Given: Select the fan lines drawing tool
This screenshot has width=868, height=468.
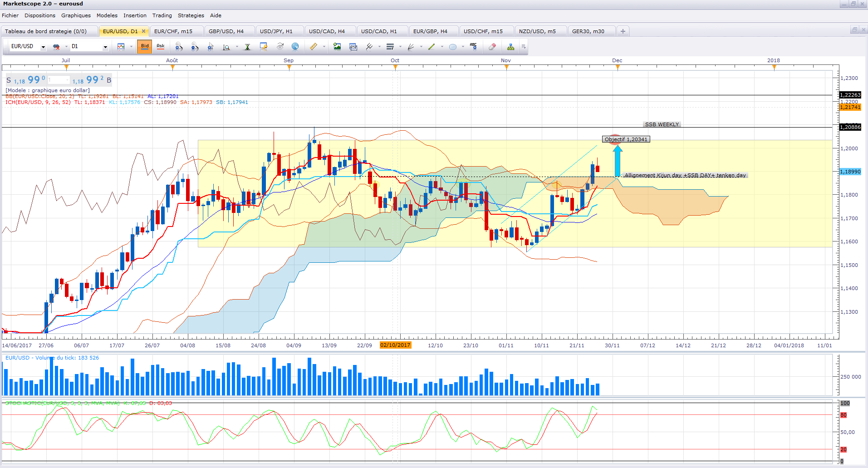Looking at the screenshot, I should [411, 46].
